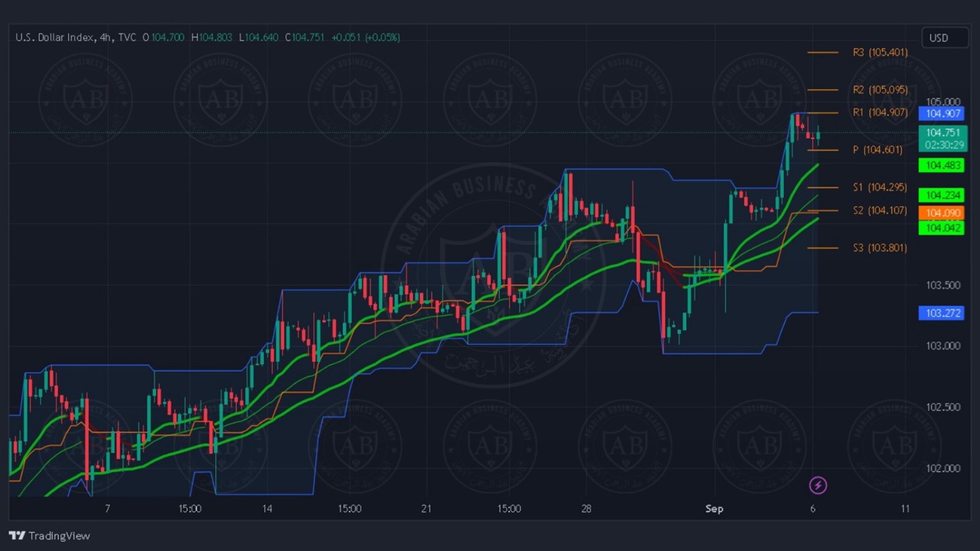This screenshot has width=980, height=551.
Task: Select the green 104.483 price tag
Action: (942, 165)
